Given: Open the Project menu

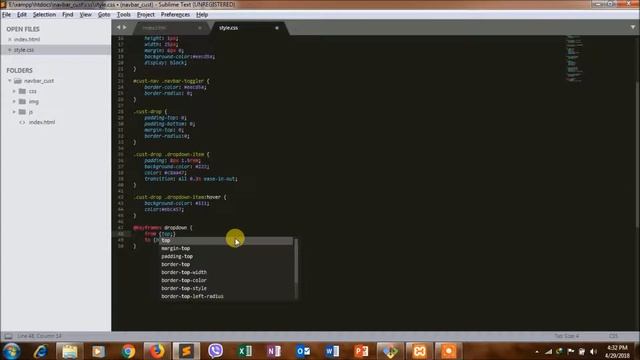Looking at the screenshot, I should point(146,15).
